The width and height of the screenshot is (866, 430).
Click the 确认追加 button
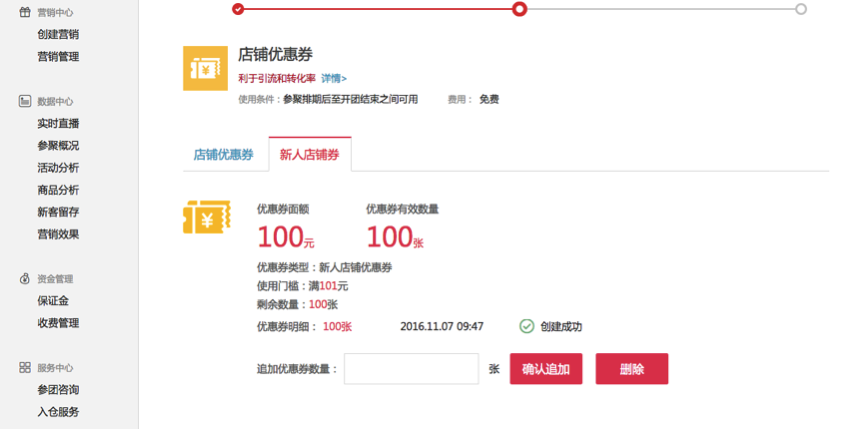pos(546,369)
